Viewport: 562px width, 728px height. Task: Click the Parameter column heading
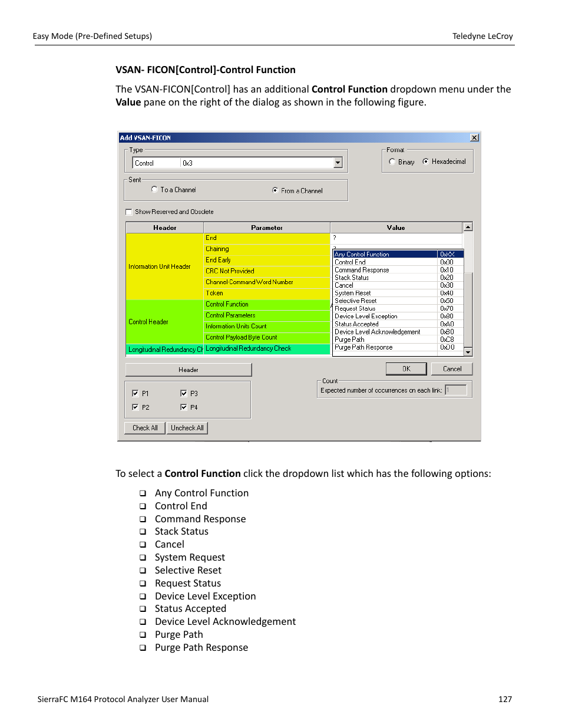coord(267,228)
